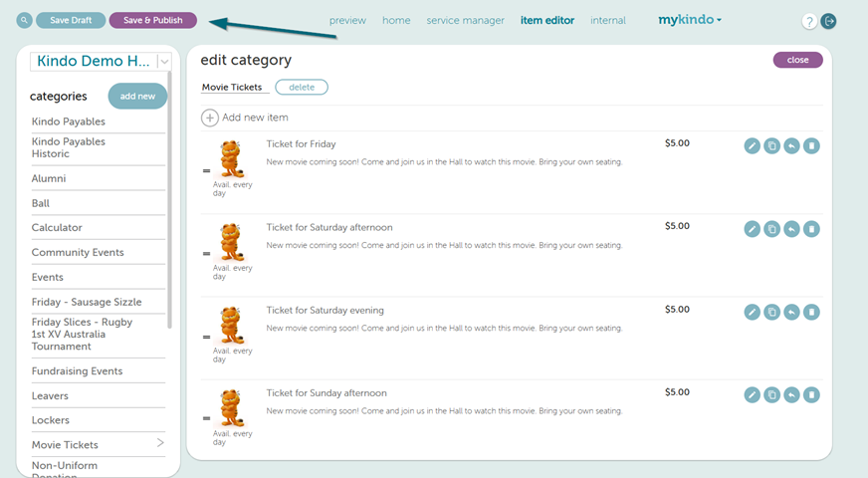
Task: Edit the Movie Tickets category name field
Action: (235, 88)
